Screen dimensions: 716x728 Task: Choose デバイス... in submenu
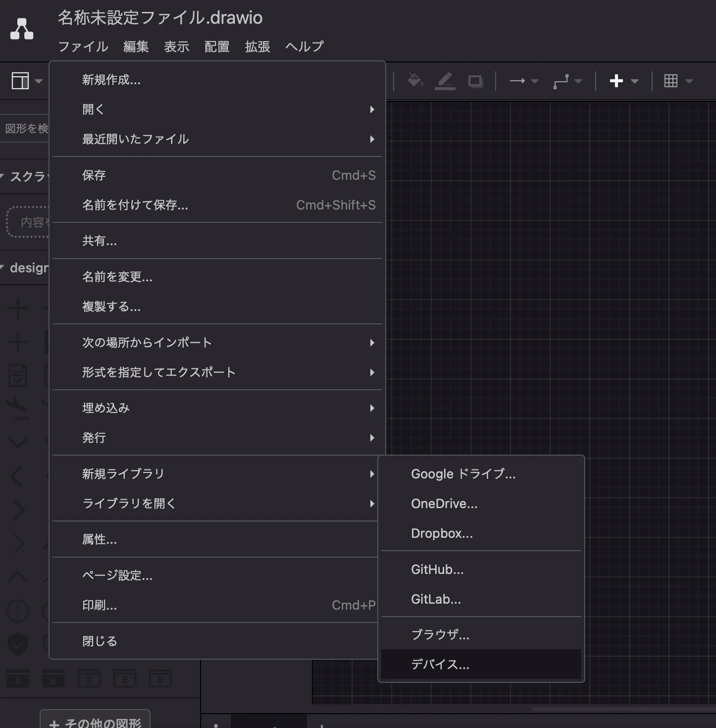tap(481, 665)
